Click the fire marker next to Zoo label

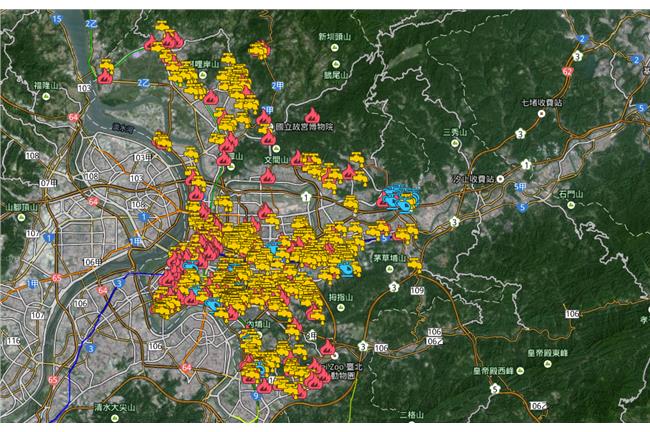coord(328,347)
